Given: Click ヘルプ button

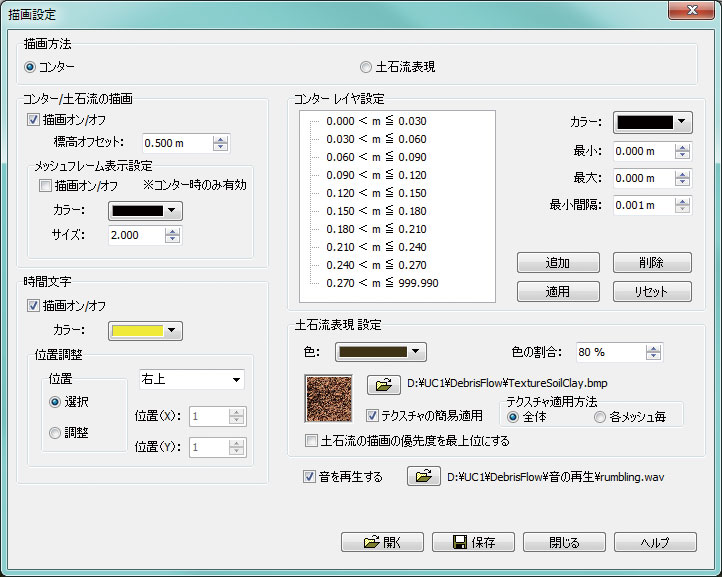Looking at the screenshot, I should click(655, 542).
